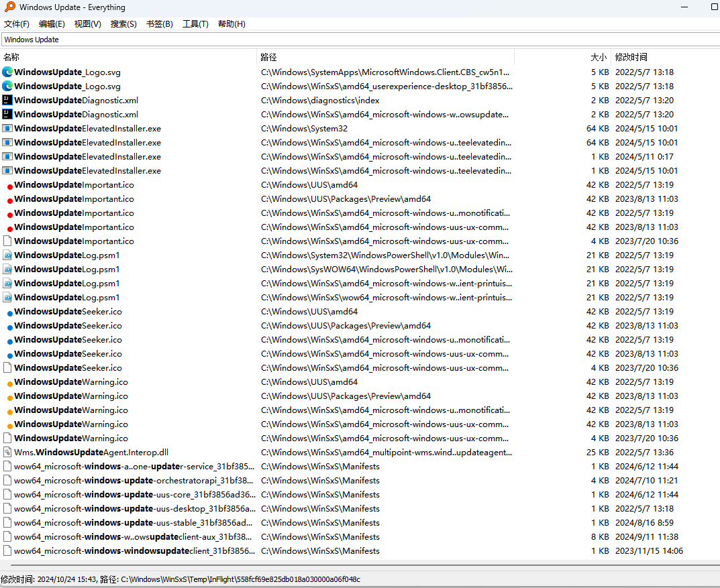
Task: Open the 文件(F) menu
Action: click(17, 24)
